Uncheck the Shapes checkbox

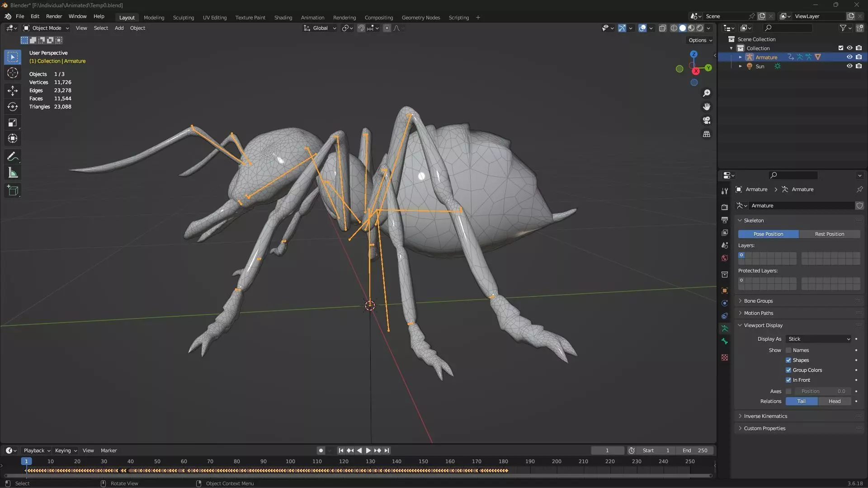[x=788, y=360]
